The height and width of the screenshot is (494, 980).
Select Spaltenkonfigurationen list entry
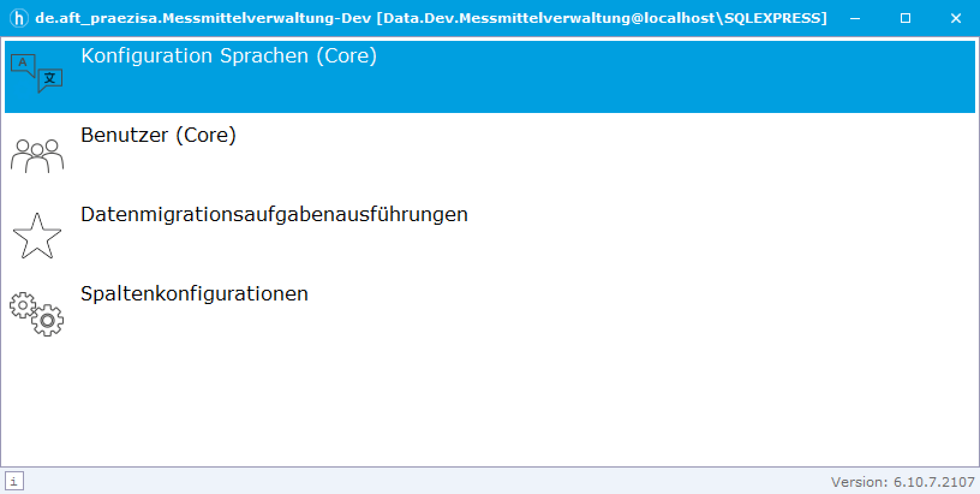[x=490, y=314]
